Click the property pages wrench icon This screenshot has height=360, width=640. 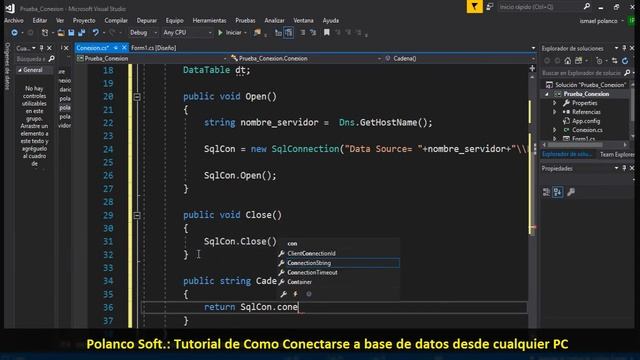tap(571, 192)
